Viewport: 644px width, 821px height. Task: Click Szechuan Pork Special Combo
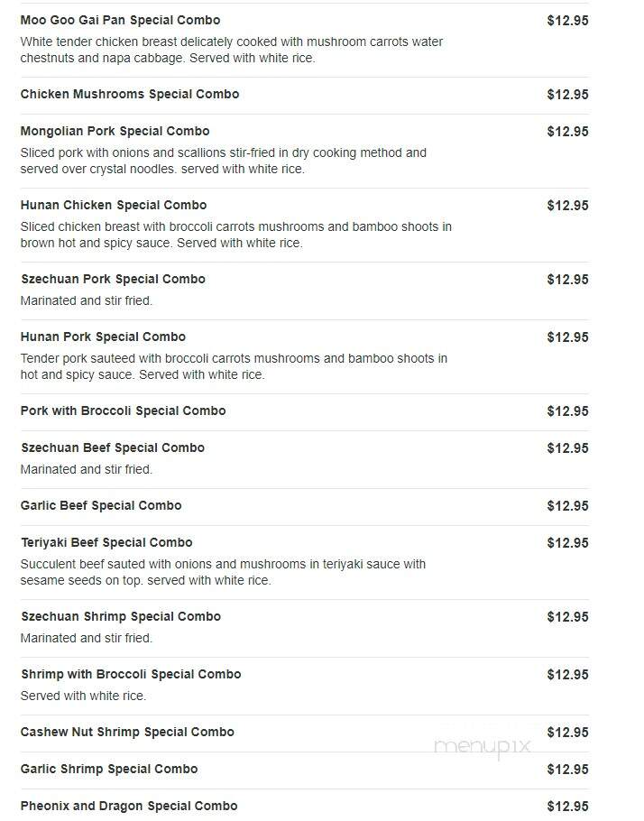coord(113,279)
